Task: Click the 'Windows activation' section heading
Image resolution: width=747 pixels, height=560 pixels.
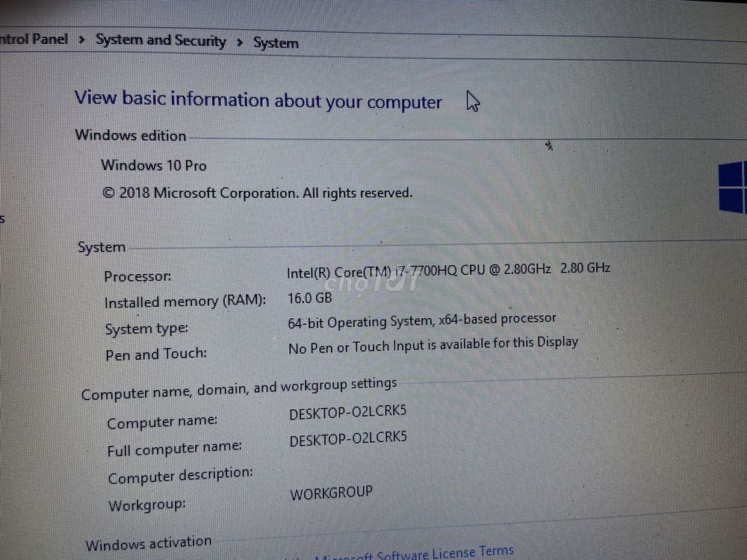Action: pos(149,544)
